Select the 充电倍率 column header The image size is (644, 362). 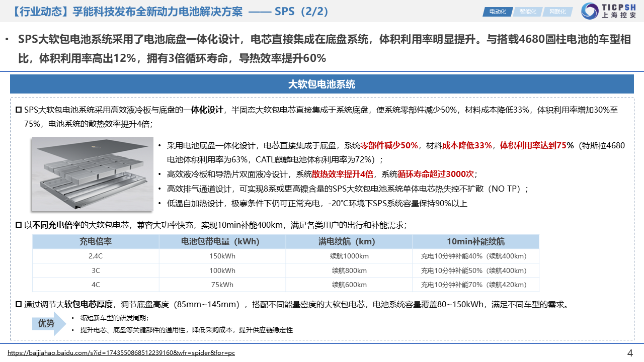[x=96, y=241]
